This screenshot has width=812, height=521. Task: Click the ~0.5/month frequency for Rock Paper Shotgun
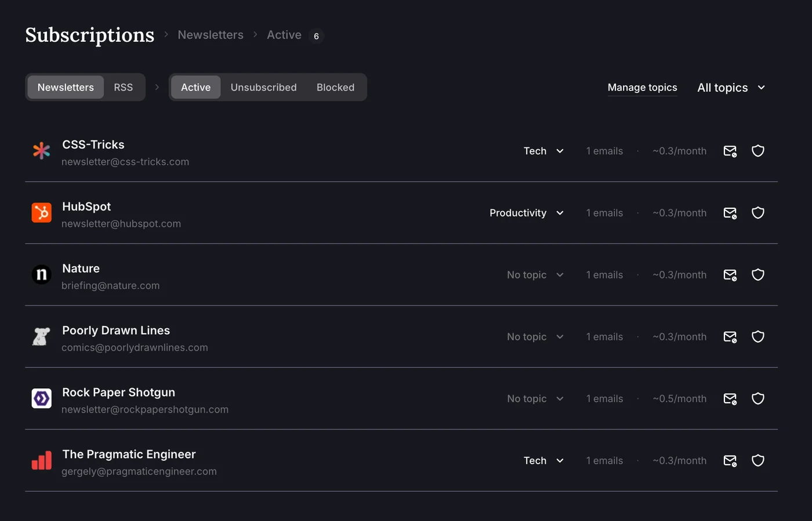pos(679,399)
